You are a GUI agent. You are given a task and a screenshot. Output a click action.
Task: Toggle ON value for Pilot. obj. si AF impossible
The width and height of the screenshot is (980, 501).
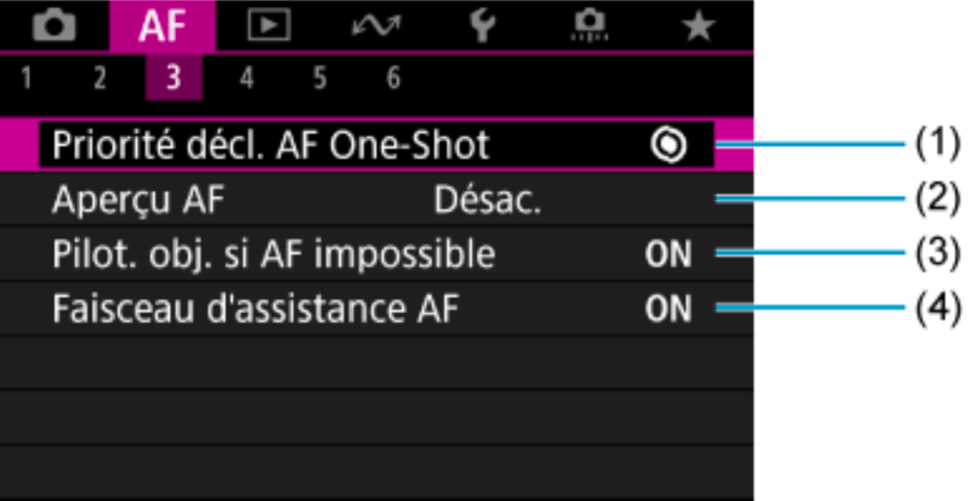point(667,255)
